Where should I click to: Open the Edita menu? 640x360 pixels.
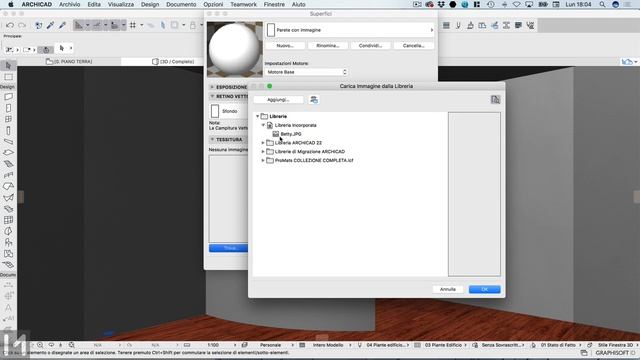point(94,4)
